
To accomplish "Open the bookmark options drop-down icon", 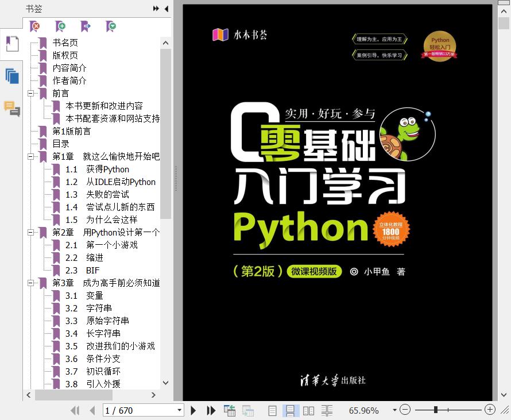I will (111, 26).
